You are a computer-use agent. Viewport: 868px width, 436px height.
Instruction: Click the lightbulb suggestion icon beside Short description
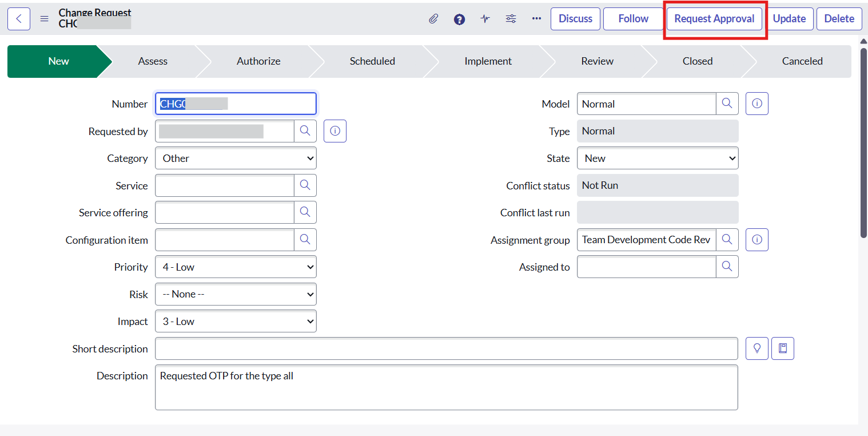(x=757, y=348)
